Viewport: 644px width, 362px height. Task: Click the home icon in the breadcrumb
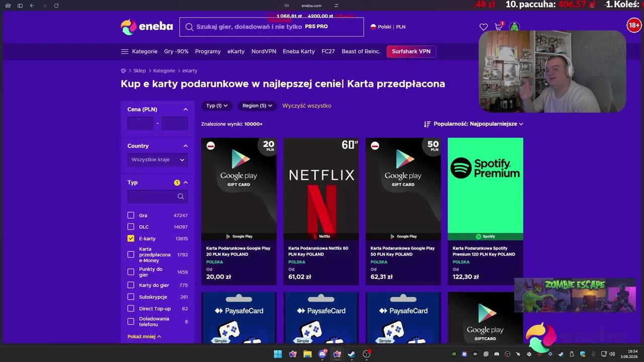pyautogui.click(x=124, y=71)
